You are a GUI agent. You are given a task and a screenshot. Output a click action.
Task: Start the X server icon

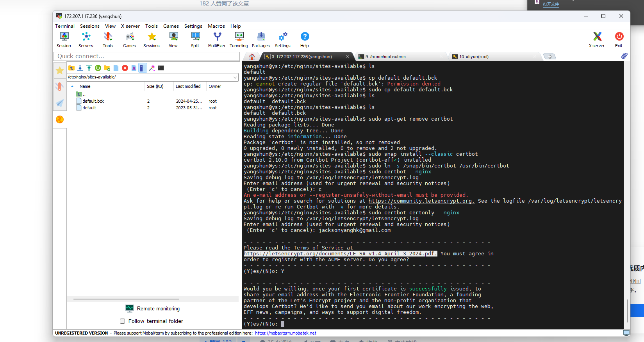(x=597, y=40)
